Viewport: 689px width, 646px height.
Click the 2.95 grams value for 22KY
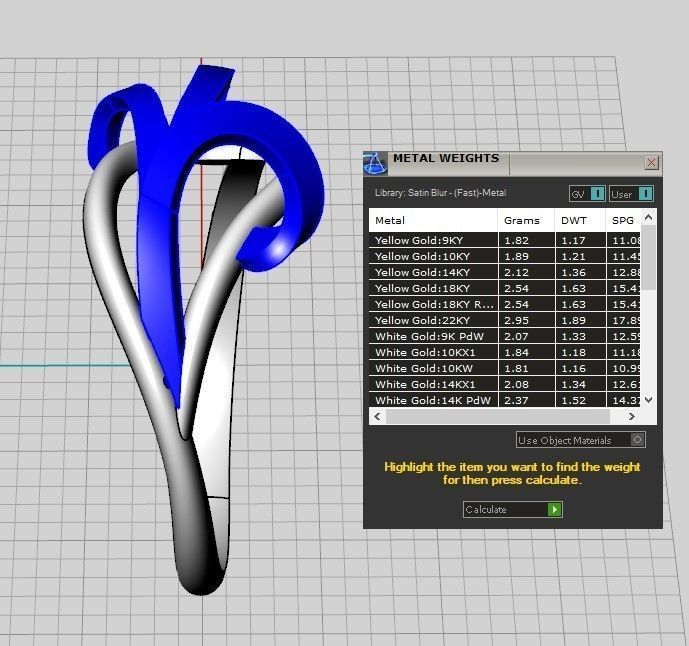516,320
